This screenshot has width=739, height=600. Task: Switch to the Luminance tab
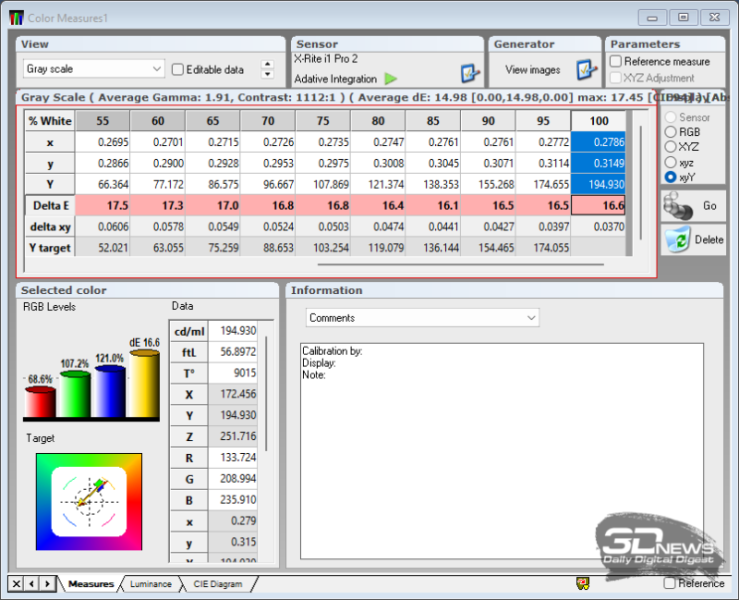click(x=150, y=584)
